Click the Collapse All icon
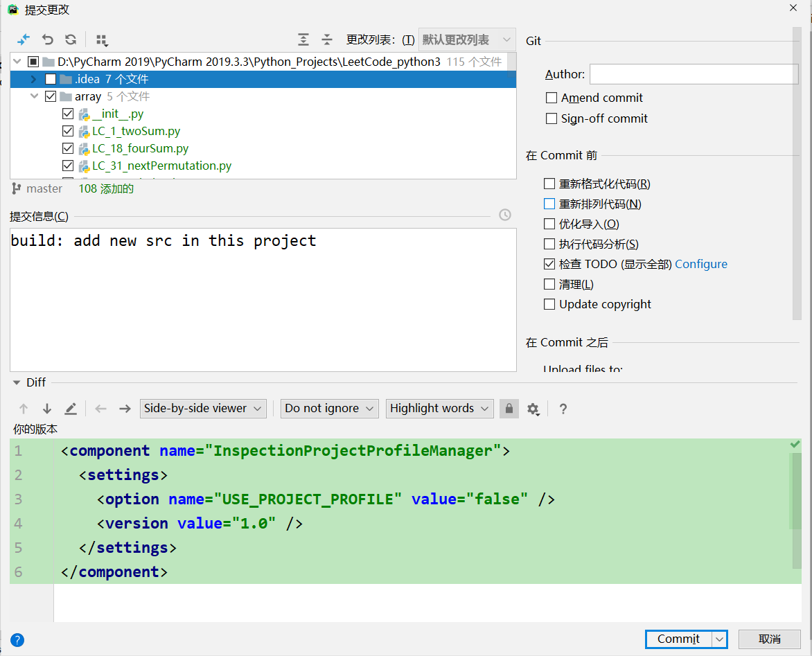 tap(327, 39)
